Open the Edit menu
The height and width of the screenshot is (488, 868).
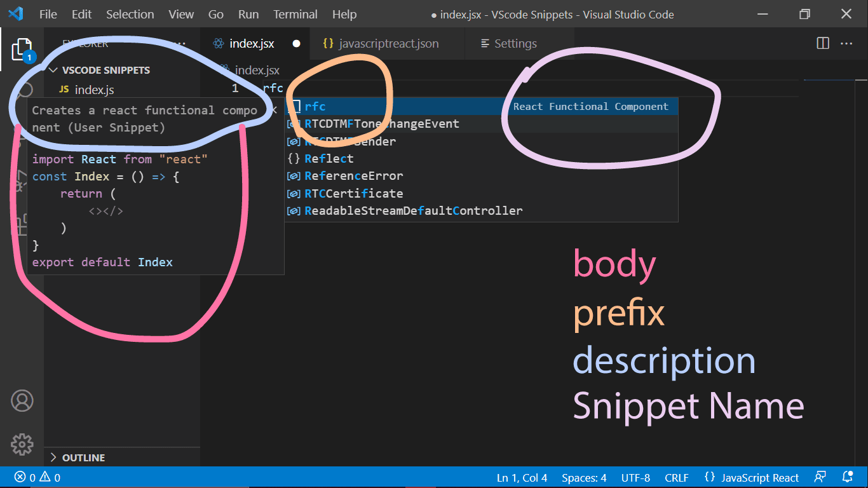click(81, 14)
